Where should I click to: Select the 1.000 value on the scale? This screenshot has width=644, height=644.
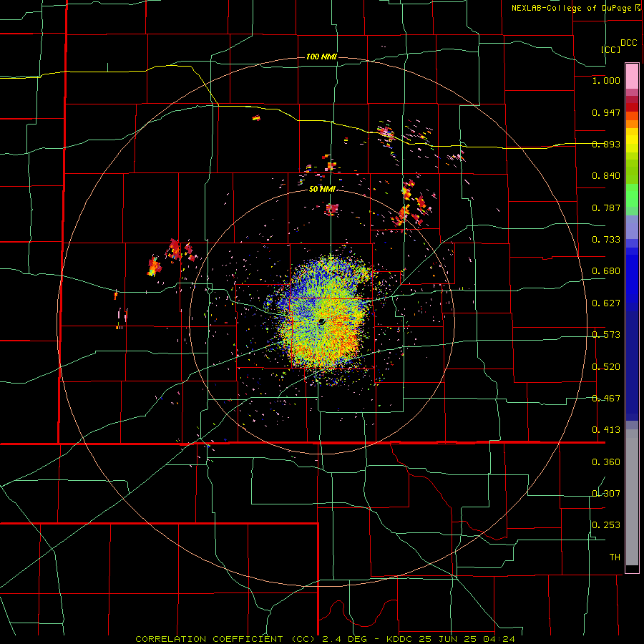pyautogui.click(x=606, y=80)
